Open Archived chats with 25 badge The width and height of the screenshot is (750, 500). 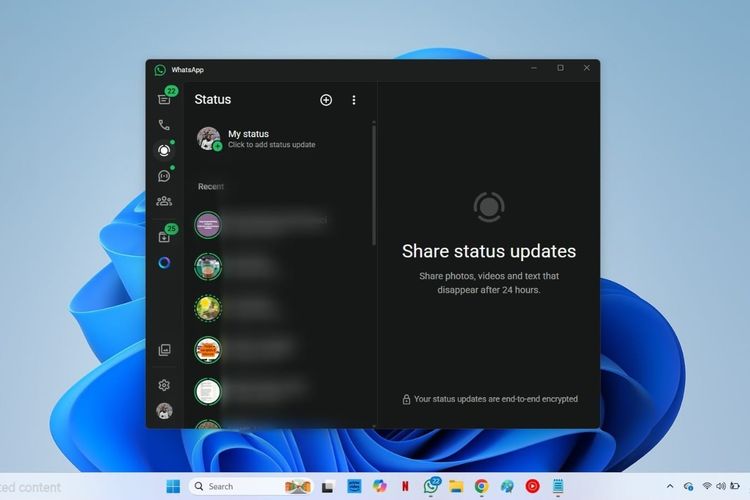164,237
